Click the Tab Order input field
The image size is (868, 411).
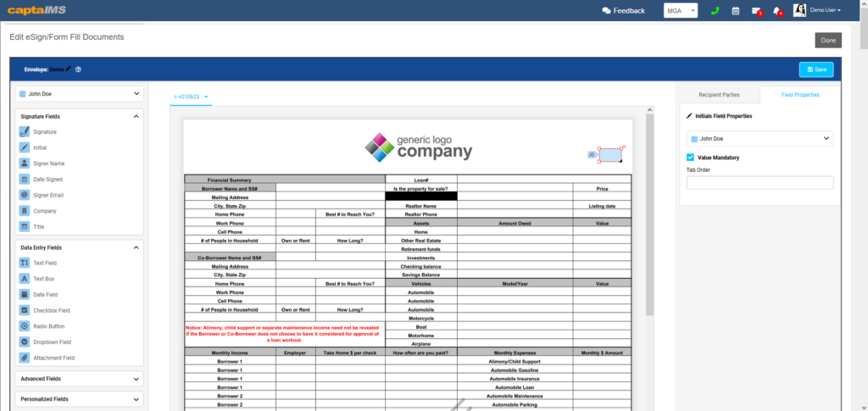click(759, 182)
